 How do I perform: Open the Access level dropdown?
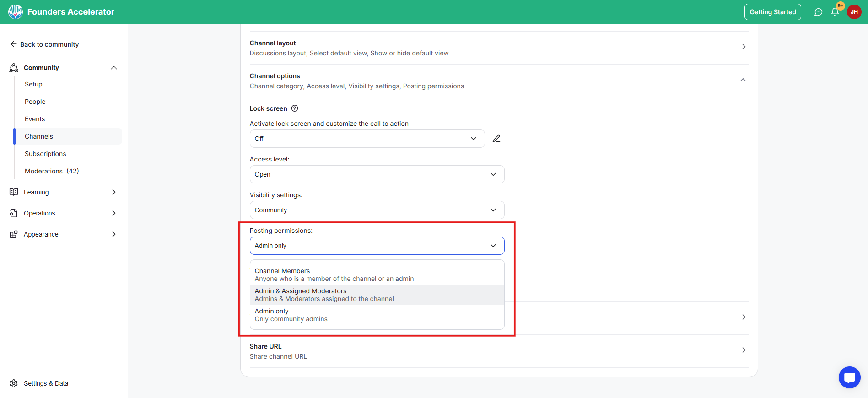point(377,174)
